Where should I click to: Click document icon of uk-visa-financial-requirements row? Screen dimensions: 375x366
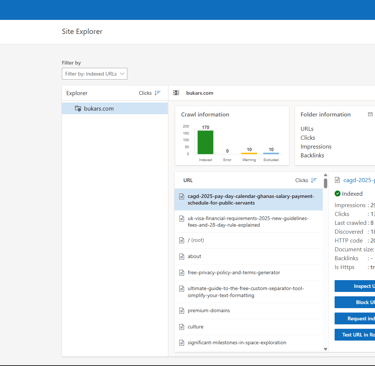tap(182, 219)
